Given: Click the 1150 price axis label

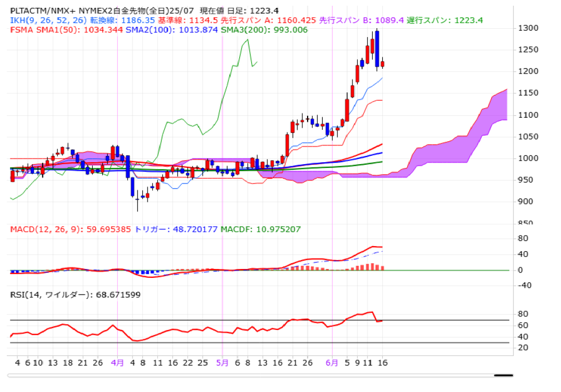Looking at the screenshot, I should [x=528, y=93].
